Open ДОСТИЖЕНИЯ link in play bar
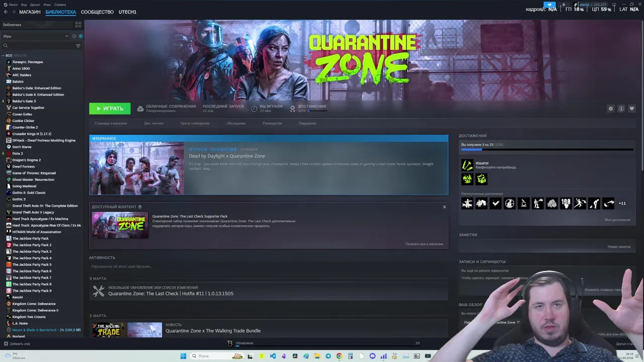The image size is (644, 362). click(308, 108)
